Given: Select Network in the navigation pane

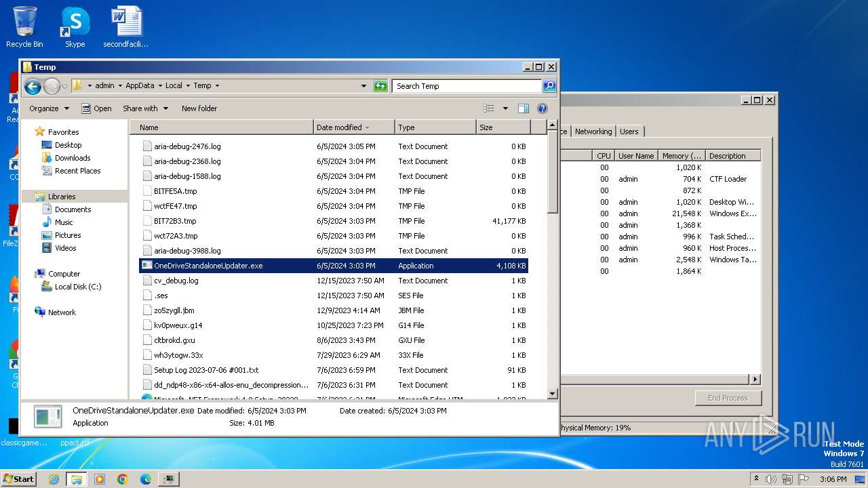Looking at the screenshot, I should 62,312.
